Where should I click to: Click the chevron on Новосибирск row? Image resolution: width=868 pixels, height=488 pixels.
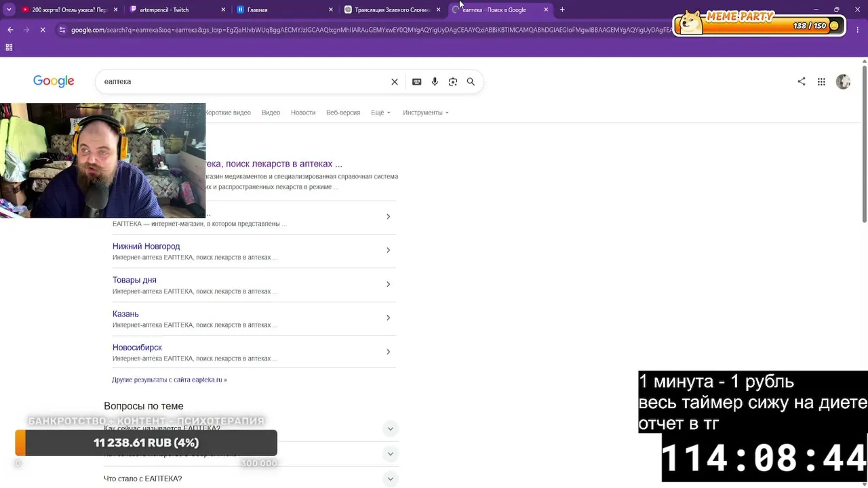388,352
